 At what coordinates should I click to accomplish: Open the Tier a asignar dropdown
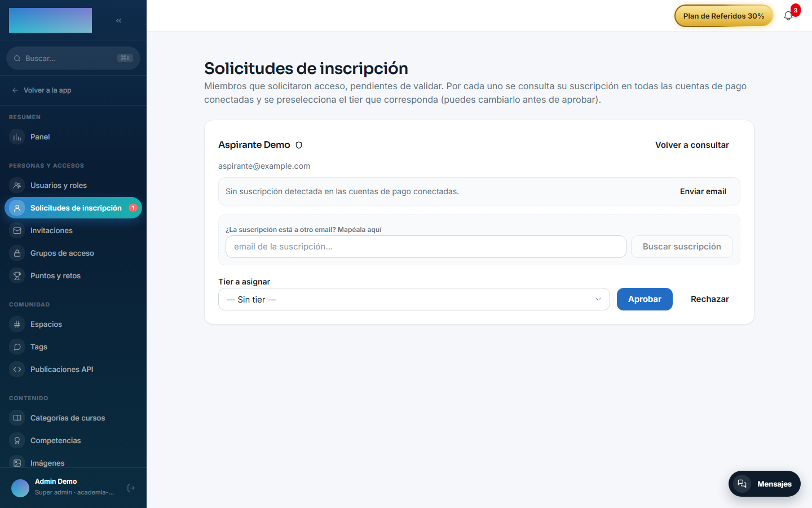pos(414,299)
